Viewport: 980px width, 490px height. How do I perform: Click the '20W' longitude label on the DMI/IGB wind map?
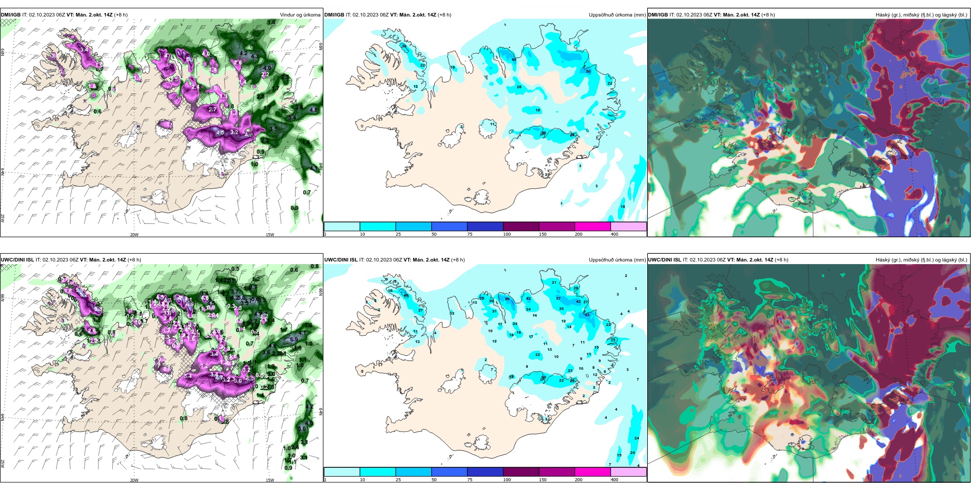(x=134, y=235)
